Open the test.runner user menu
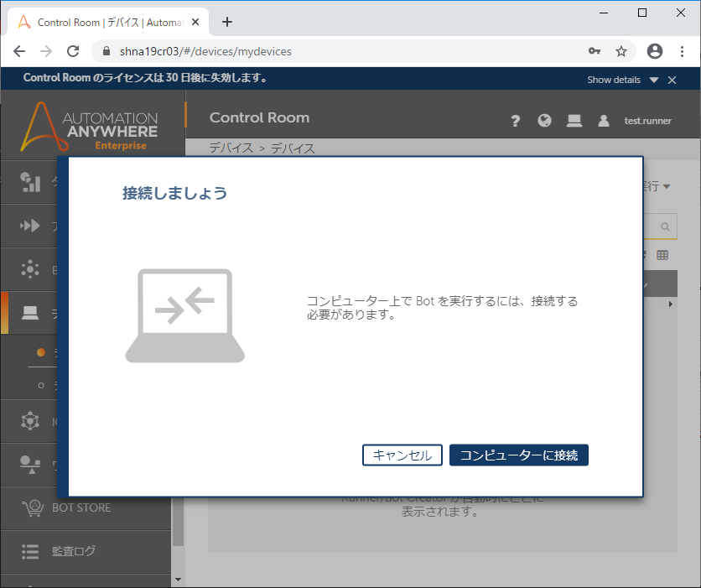This screenshot has width=701, height=588. click(x=648, y=121)
